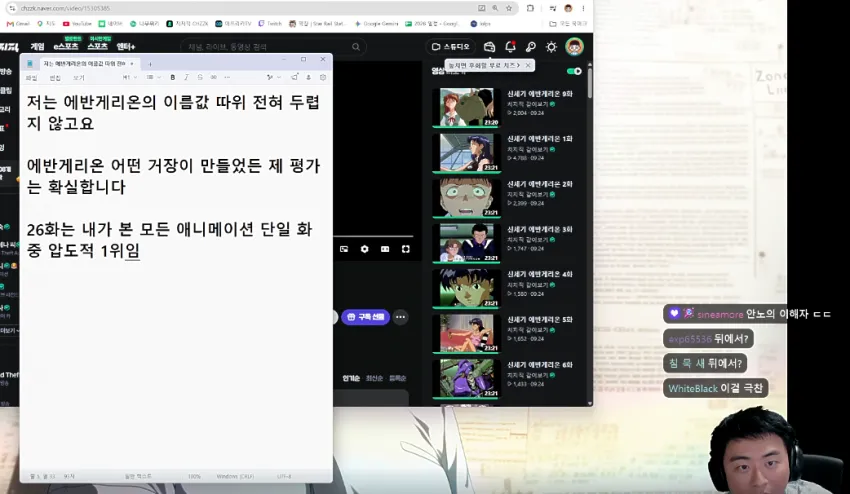Open 신세기 에반게리온 6화 title
This screenshot has width=850, height=494.
tap(539, 365)
